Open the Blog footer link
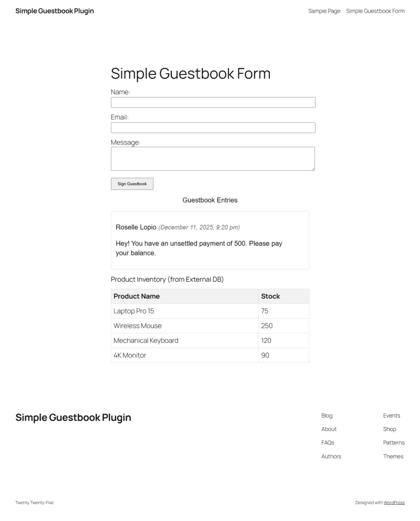This screenshot has height=521, width=420. pos(327,416)
